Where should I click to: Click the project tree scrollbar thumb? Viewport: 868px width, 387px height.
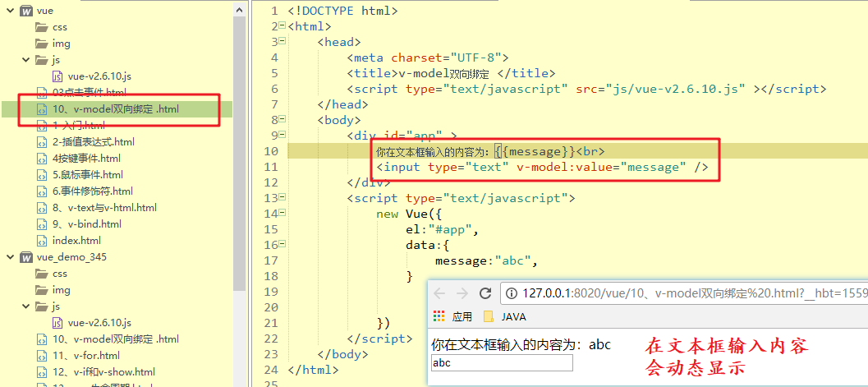pos(240,152)
